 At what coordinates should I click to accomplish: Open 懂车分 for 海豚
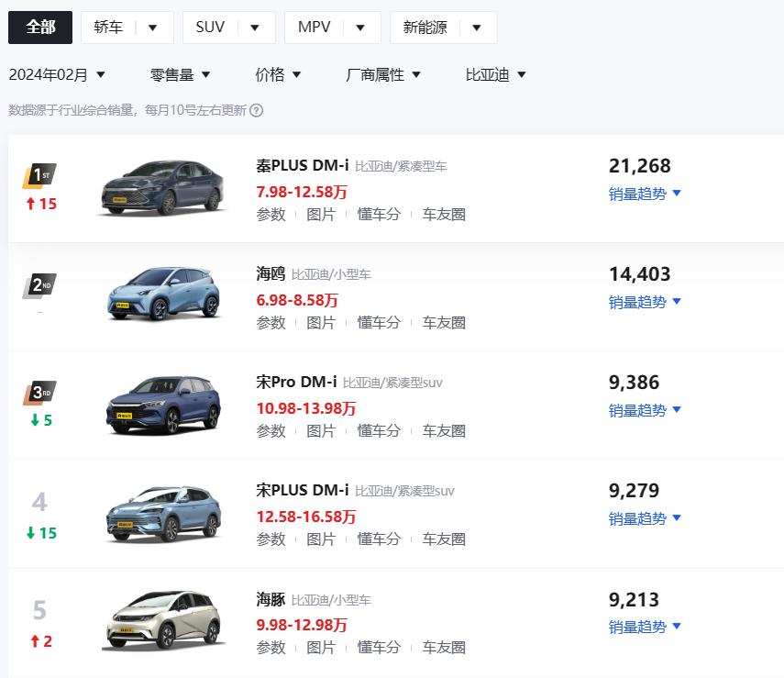pos(379,648)
